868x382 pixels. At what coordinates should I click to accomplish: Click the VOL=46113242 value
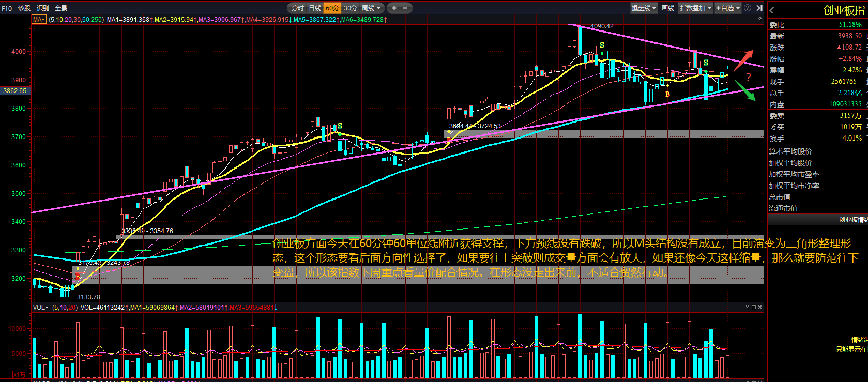pos(104,308)
